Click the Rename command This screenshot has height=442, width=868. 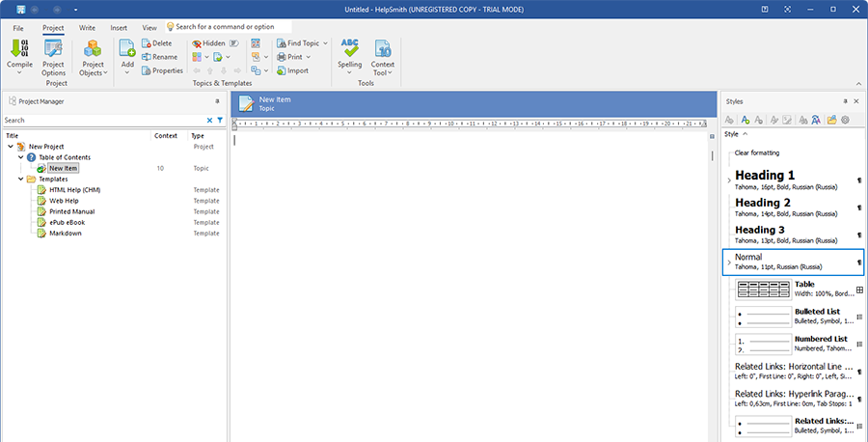click(159, 57)
